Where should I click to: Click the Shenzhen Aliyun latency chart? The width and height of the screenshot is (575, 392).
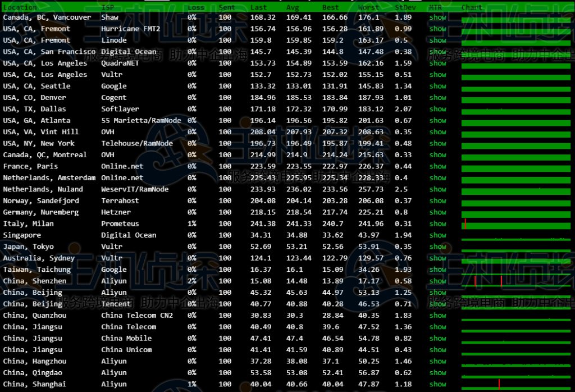[x=516, y=281]
